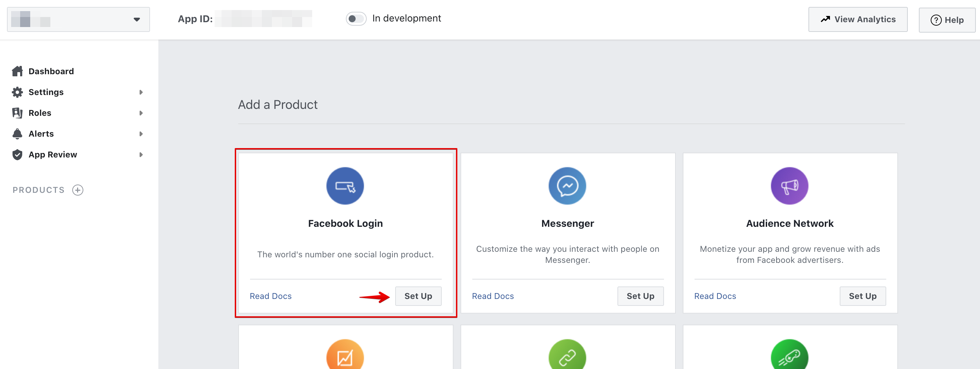This screenshot has height=369, width=980.
Task: Click the blurred App ID value
Action: (x=263, y=19)
